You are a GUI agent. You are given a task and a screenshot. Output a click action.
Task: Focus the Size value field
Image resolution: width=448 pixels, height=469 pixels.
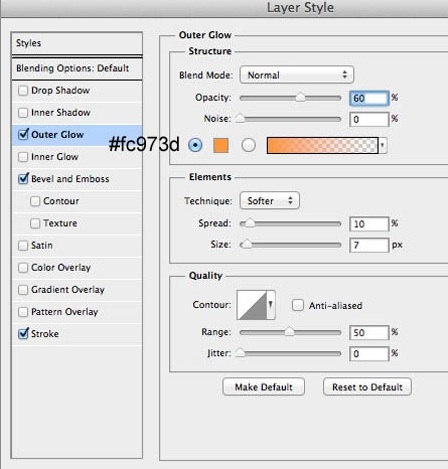coord(369,245)
